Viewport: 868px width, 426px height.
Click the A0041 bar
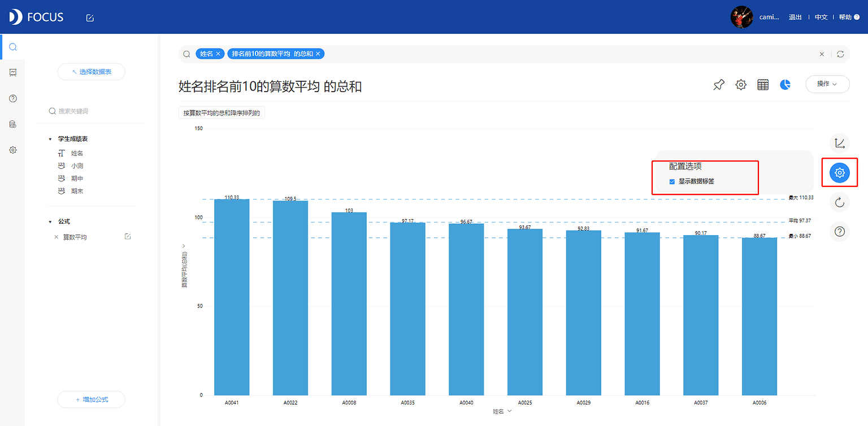(x=232, y=297)
